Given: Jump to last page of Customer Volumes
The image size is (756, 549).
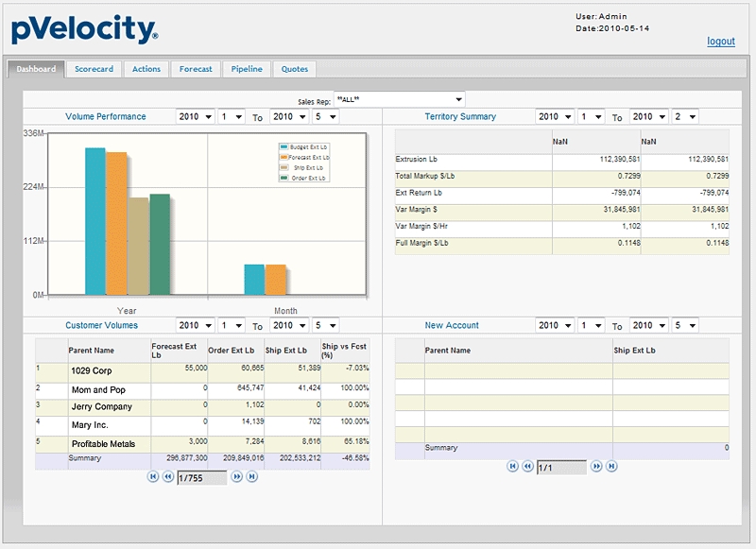Looking at the screenshot, I should [x=252, y=477].
